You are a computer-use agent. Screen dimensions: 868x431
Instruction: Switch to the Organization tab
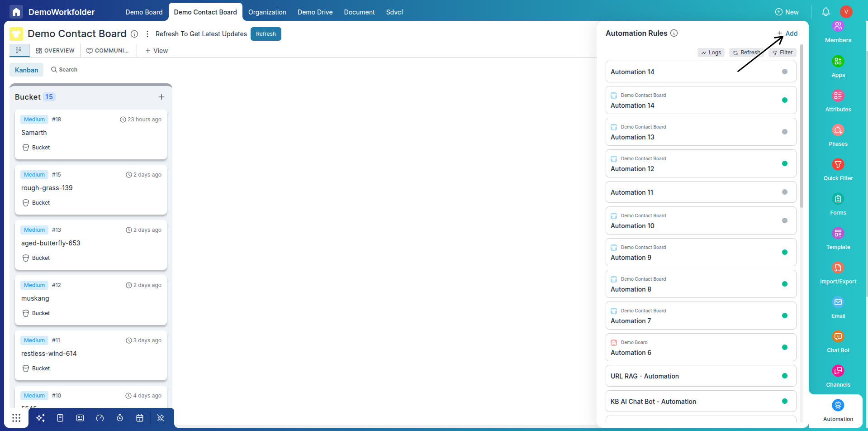267,12
